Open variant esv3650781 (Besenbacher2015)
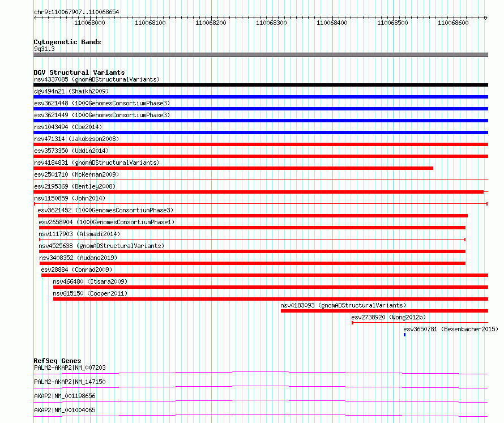Screen dimensions: 504x423 tap(451, 329)
